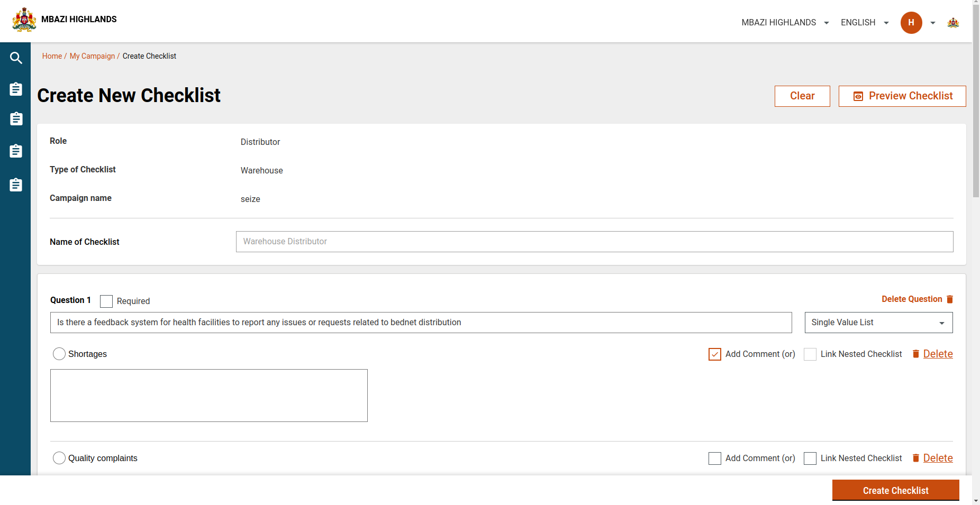The image size is (980, 505).
Task: Go to Home breadcrumb link
Action: pos(52,56)
